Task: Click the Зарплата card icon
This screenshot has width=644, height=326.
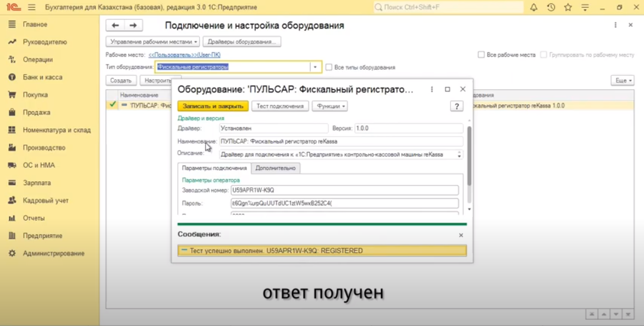Action: pos(12,183)
